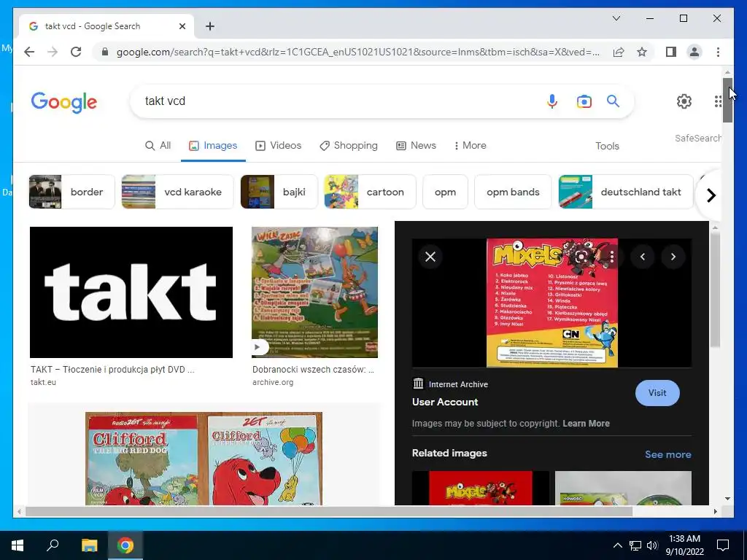
Task: Share this page from the address bar
Action: coord(619,52)
